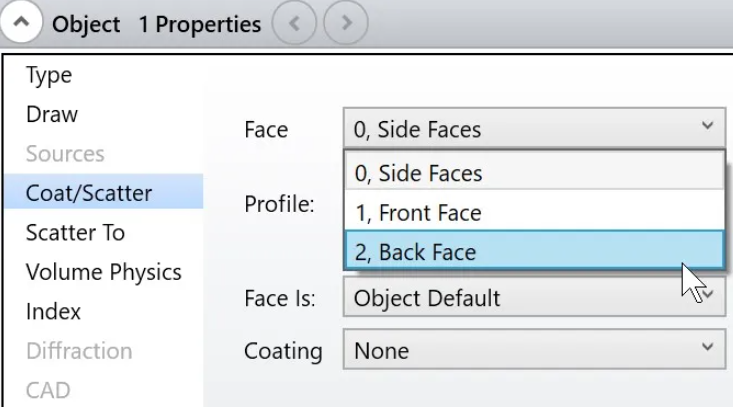Go to next object with right arrow
The image size is (733, 407).
click(346, 22)
